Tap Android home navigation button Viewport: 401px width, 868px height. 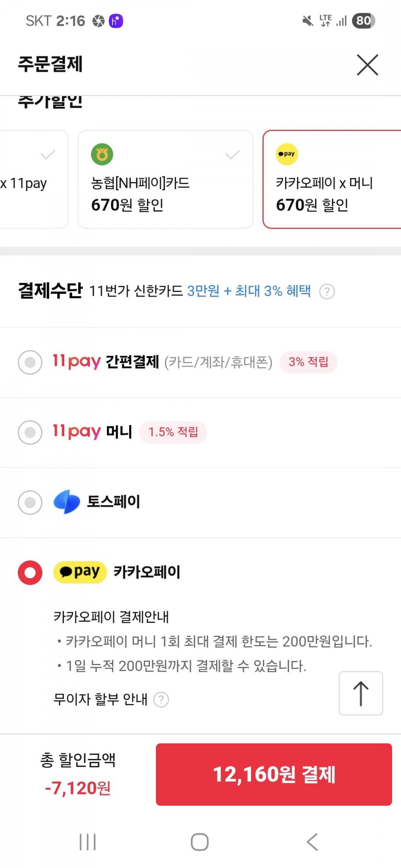pyautogui.click(x=200, y=842)
